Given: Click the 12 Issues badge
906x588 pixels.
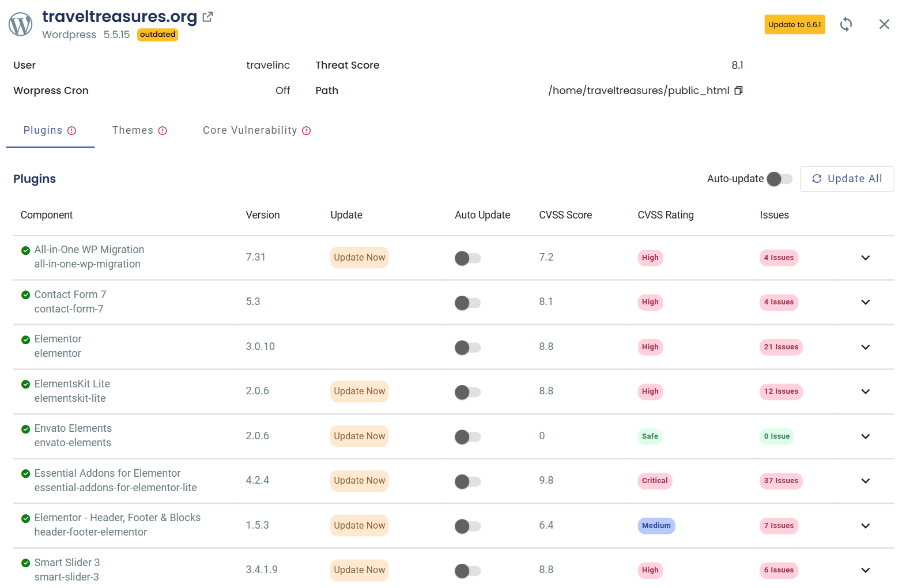Looking at the screenshot, I should point(781,391).
